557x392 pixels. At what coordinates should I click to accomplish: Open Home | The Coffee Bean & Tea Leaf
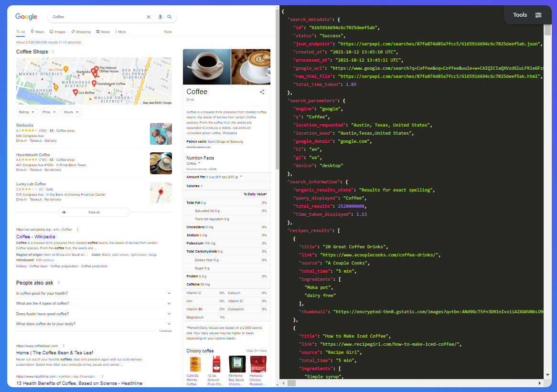55,352
